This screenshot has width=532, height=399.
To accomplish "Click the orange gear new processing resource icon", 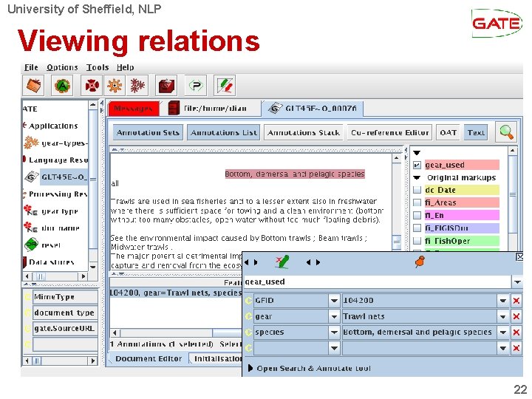I will pos(115,86).
